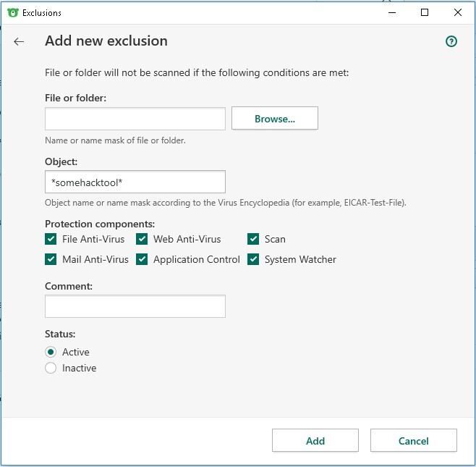Image resolution: width=476 pixels, height=467 pixels.
Task: Uncheck the System Watcher checkbox
Action: point(253,259)
